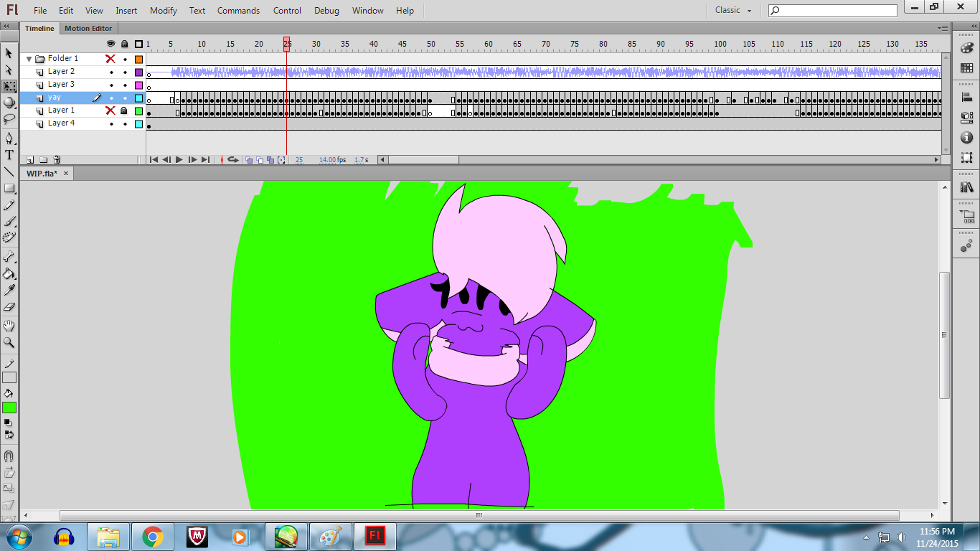Pick the Paint Bucket tool
This screenshot has width=980, height=551.
[x=9, y=273]
